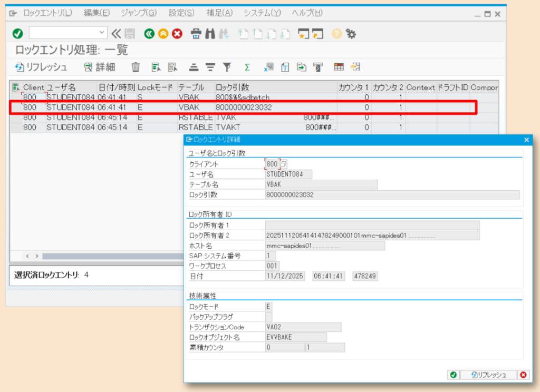The height and width of the screenshot is (392, 540).
Task: Open the 設定 menu
Action: tap(181, 14)
